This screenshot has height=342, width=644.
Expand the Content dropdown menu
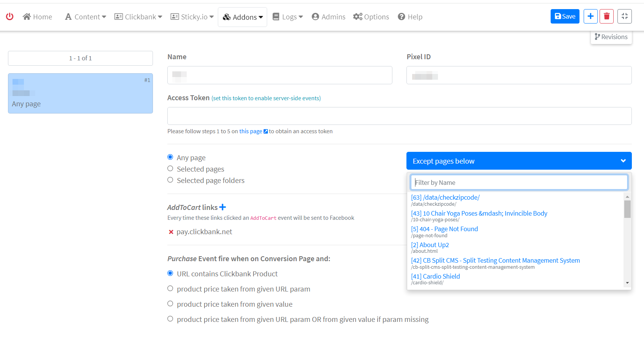click(86, 17)
